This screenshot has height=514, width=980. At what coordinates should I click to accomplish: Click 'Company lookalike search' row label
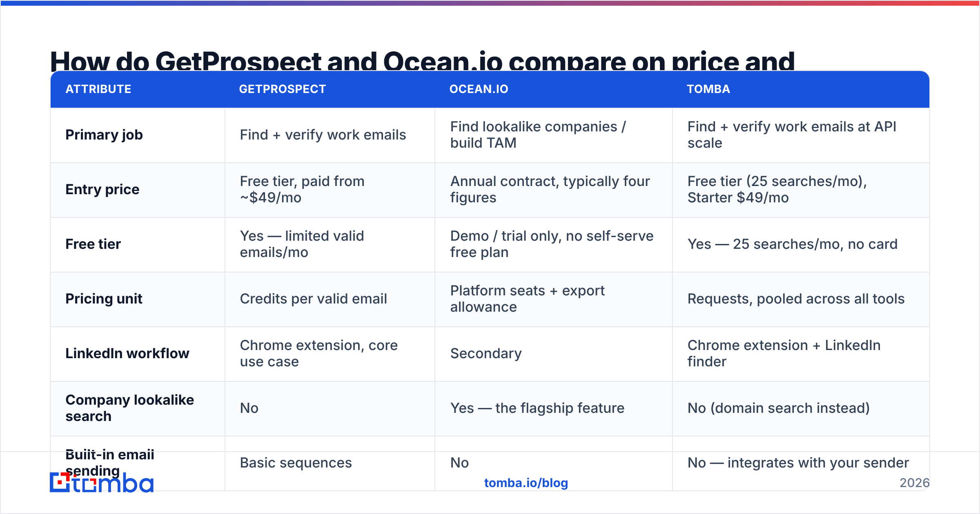coord(130,408)
